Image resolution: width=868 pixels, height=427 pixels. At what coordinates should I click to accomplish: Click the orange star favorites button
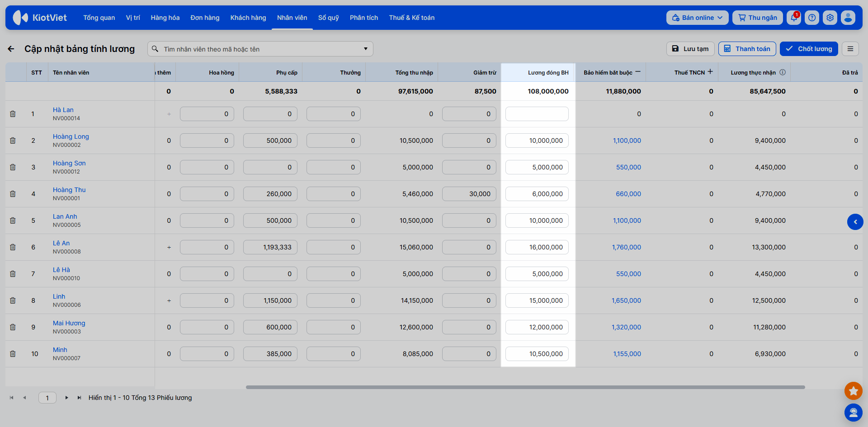[854, 391]
